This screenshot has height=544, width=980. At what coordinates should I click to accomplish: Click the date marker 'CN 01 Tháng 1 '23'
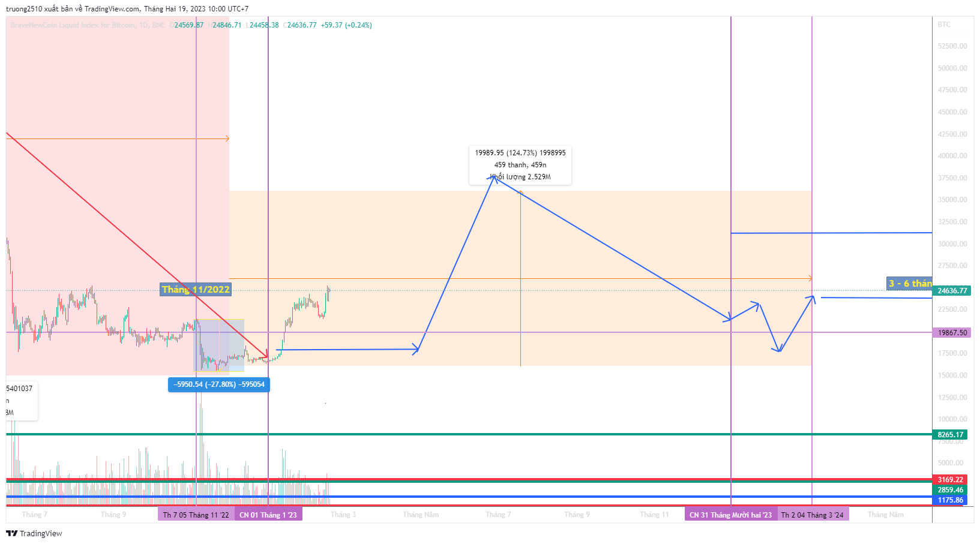point(268,515)
